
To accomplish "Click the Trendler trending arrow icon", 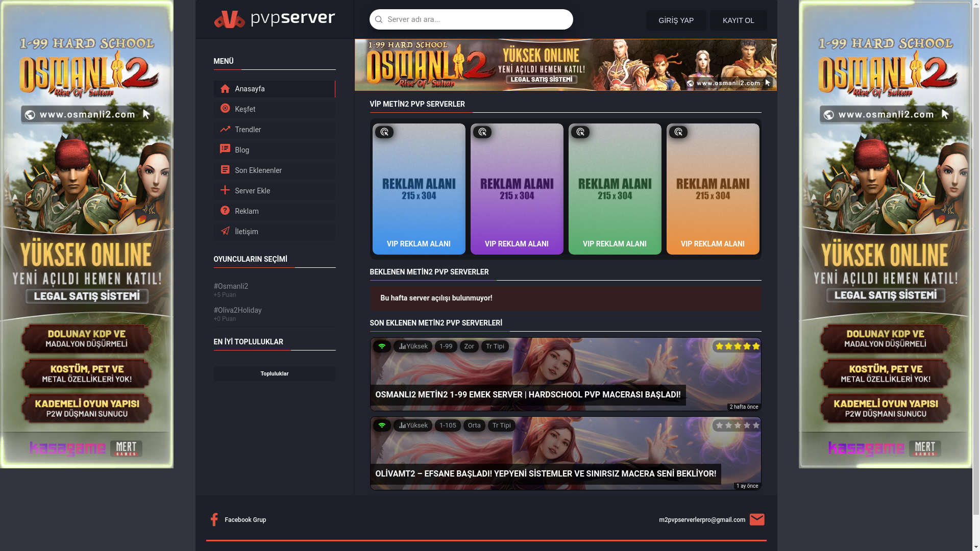I will click(225, 129).
